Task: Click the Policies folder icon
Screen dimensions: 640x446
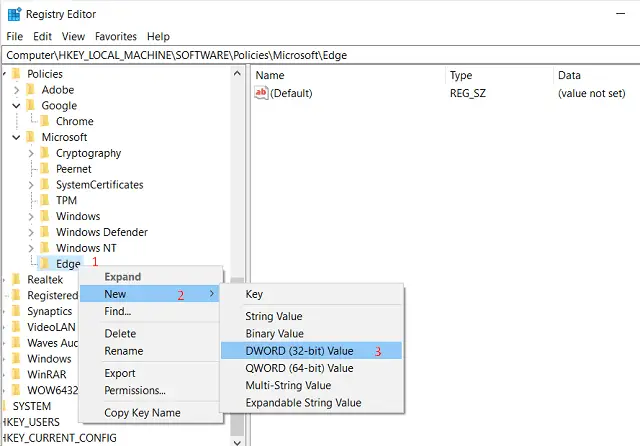Action: (x=16, y=74)
